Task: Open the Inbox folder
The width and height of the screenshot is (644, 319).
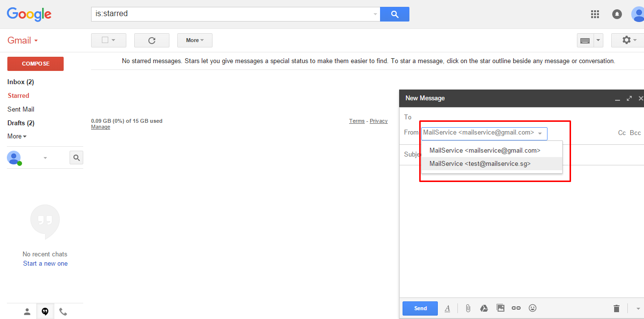Action: point(21,82)
